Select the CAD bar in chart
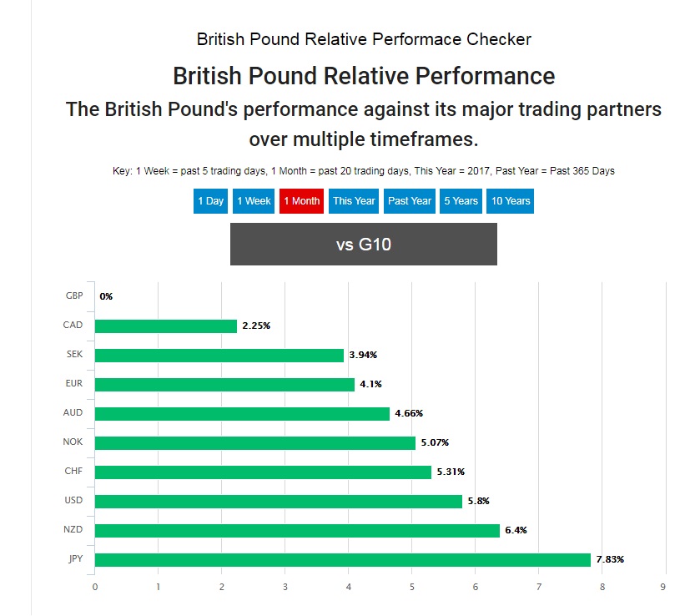685x616 pixels. tap(166, 326)
